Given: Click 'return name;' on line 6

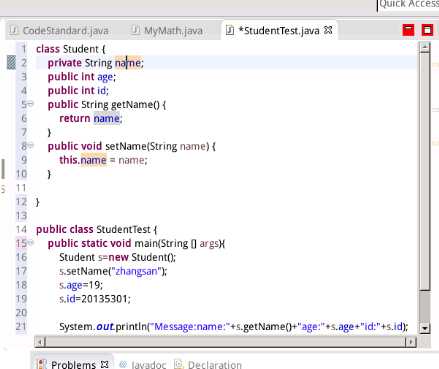Looking at the screenshot, I should click(91, 119).
